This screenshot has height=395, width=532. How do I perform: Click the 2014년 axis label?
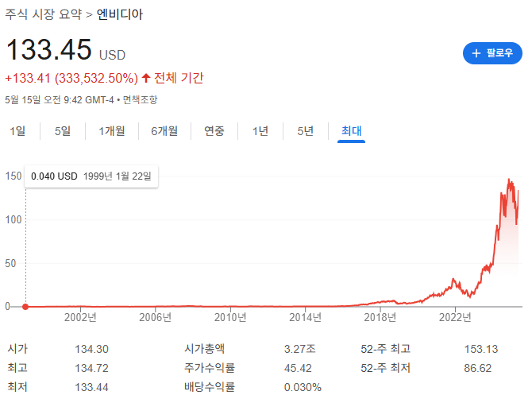pos(306,317)
